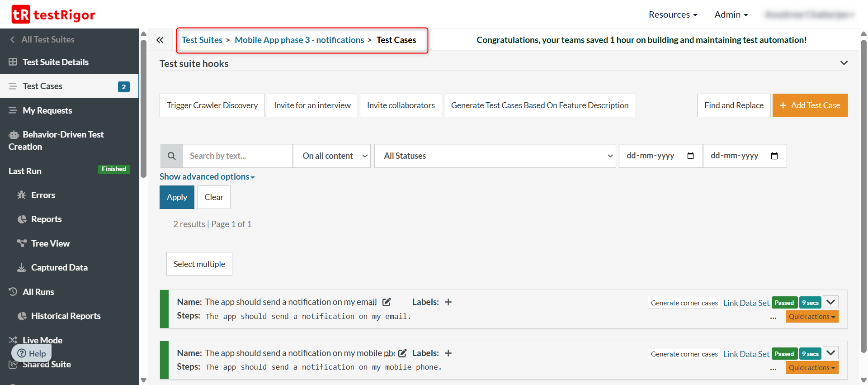This screenshot has height=385, width=868.
Task: Collapse sidebar with double-chevron icon
Action: pyautogui.click(x=160, y=40)
